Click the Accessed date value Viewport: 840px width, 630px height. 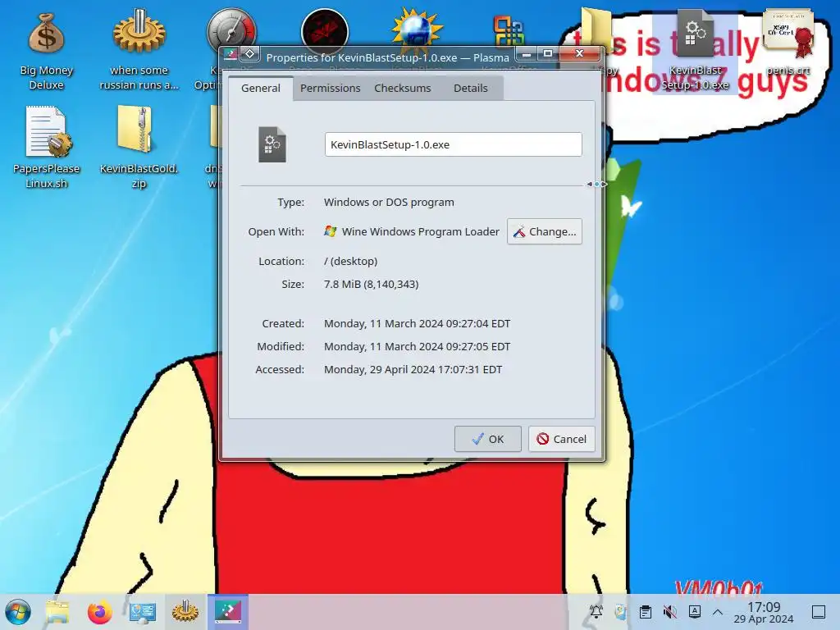tap(413, 370)
